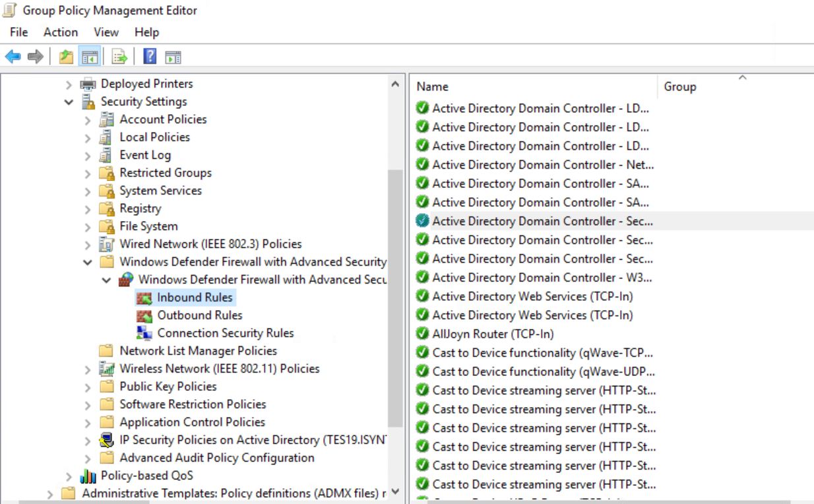
Task: Open the View menu
Action: point(106,32)
